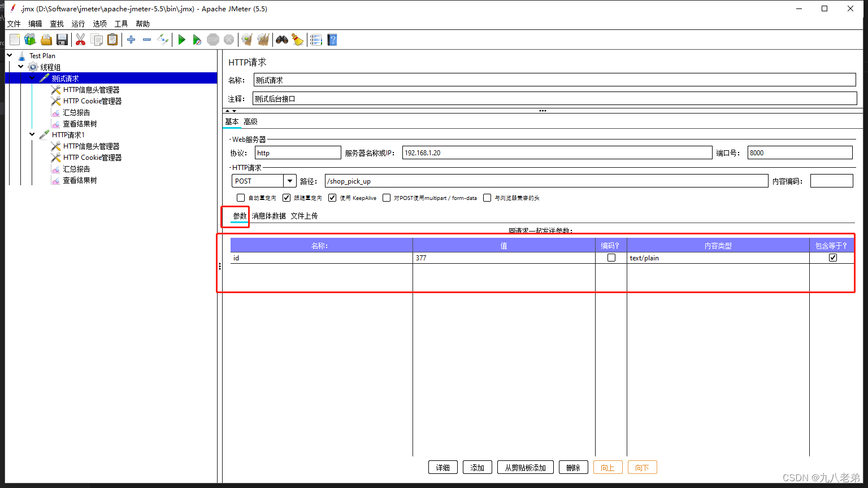Open the POST method dropdown arrow

pos(290,181)
